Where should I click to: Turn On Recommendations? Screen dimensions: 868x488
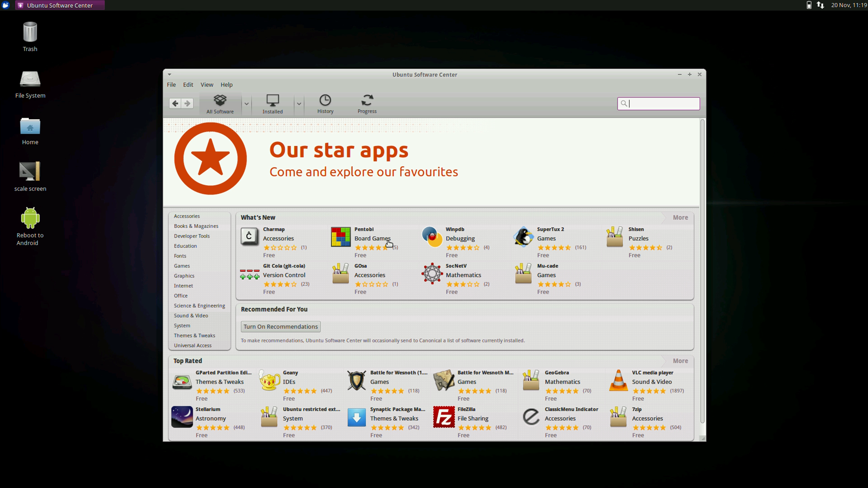point(280,327)
